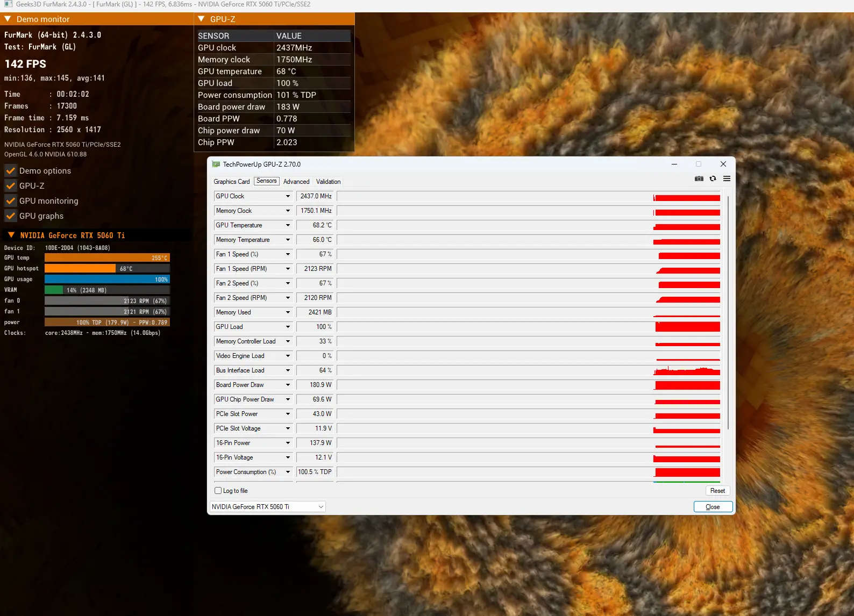Viewport: 854px width, 616px height.
Task: Click the Reset button in GPU-Z
Action: click(717, 491)
